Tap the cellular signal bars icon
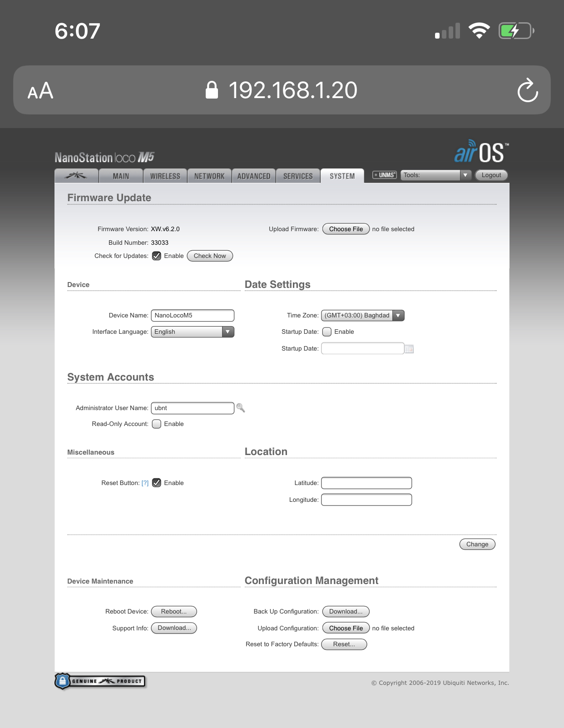 point(447,31)
